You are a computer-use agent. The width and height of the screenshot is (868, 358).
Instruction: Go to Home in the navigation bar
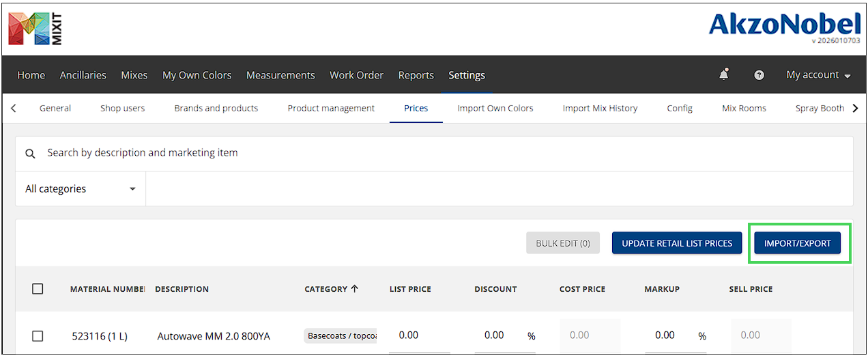(x=31, y=75)
